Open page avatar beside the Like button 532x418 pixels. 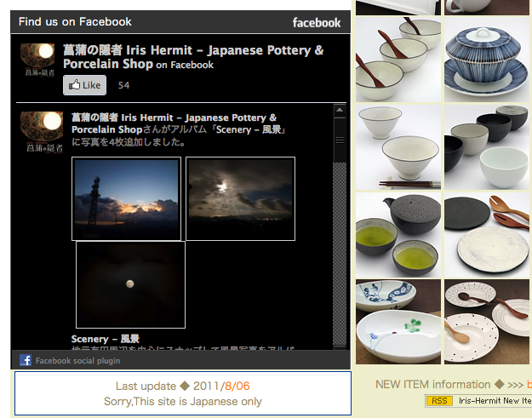(37, 60)
